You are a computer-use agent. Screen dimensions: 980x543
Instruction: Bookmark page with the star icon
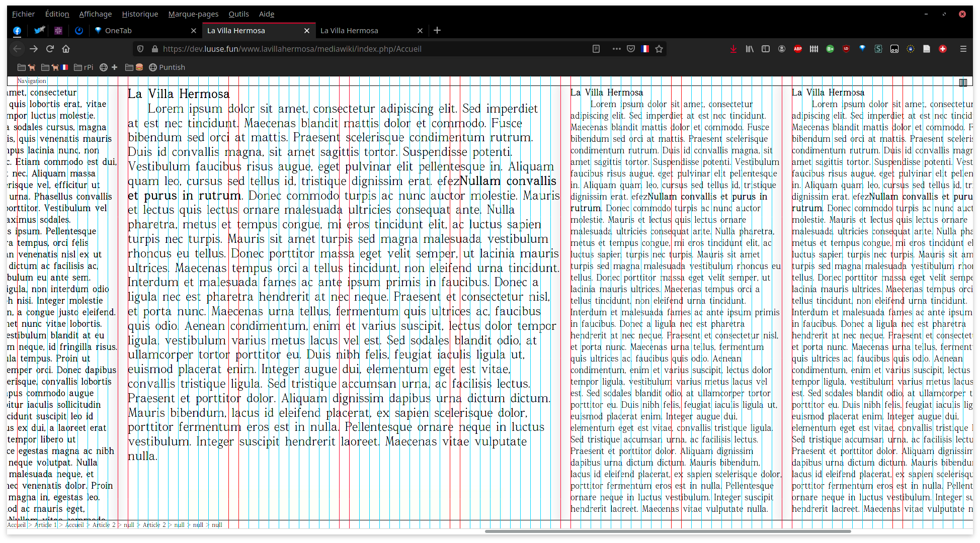pos(659,49)
